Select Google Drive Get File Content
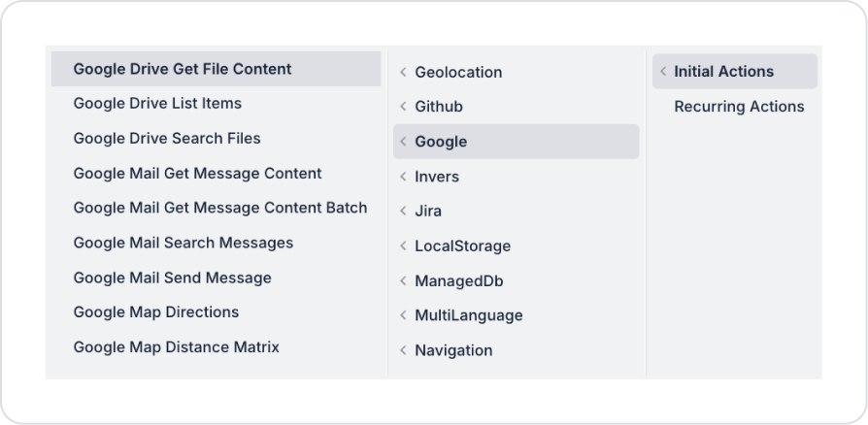 coord(183,69)
